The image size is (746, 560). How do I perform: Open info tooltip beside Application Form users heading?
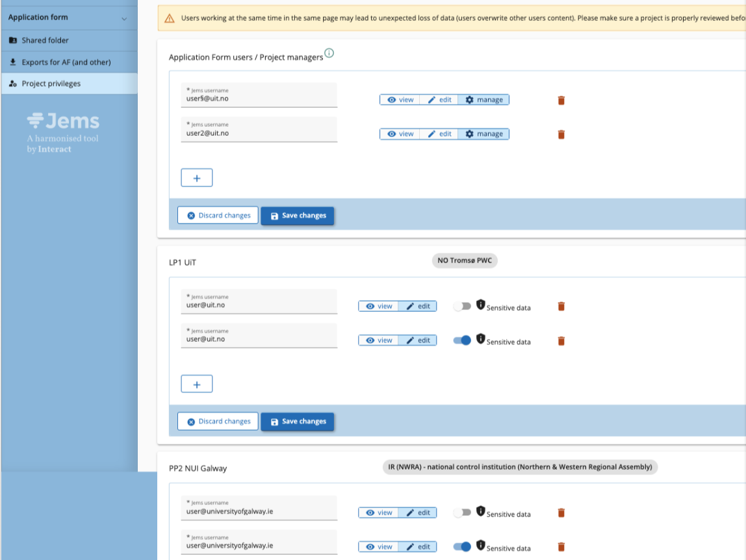329,54
